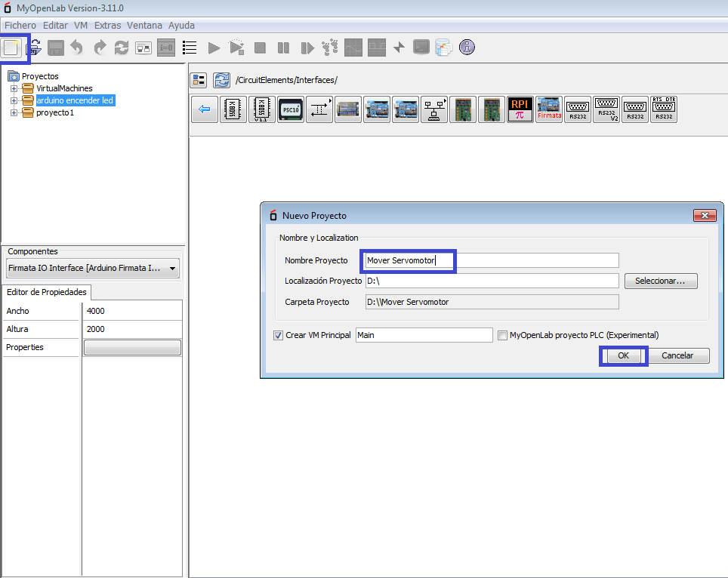Click the Resume/step forward icon
Viewport: 728px width, 578px height.
(307, 48)
